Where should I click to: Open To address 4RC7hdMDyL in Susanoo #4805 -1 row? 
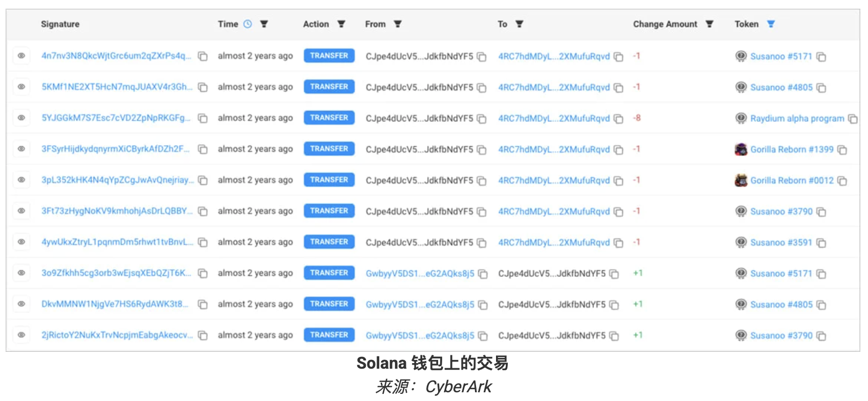554,88
